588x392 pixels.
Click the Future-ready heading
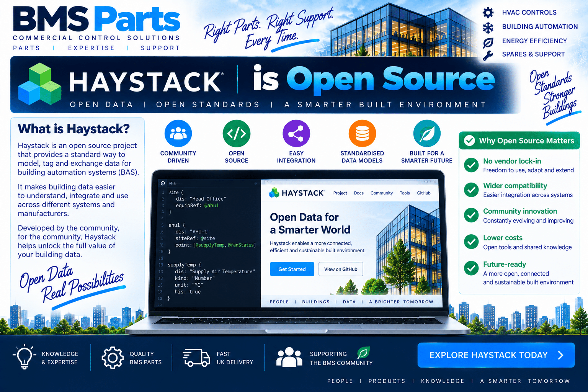click(x=505, y=265)
